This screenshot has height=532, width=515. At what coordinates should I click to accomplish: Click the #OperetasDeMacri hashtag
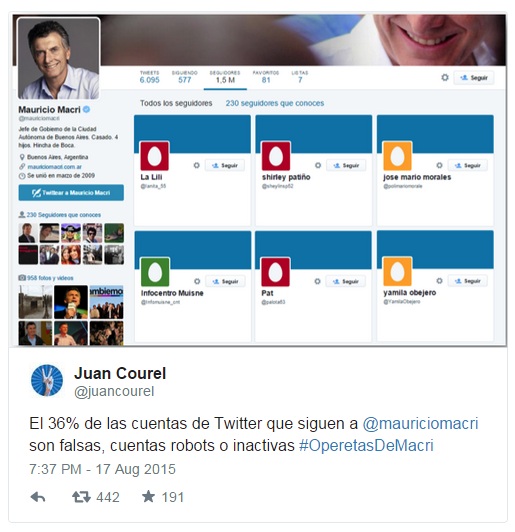click(366, 445)
